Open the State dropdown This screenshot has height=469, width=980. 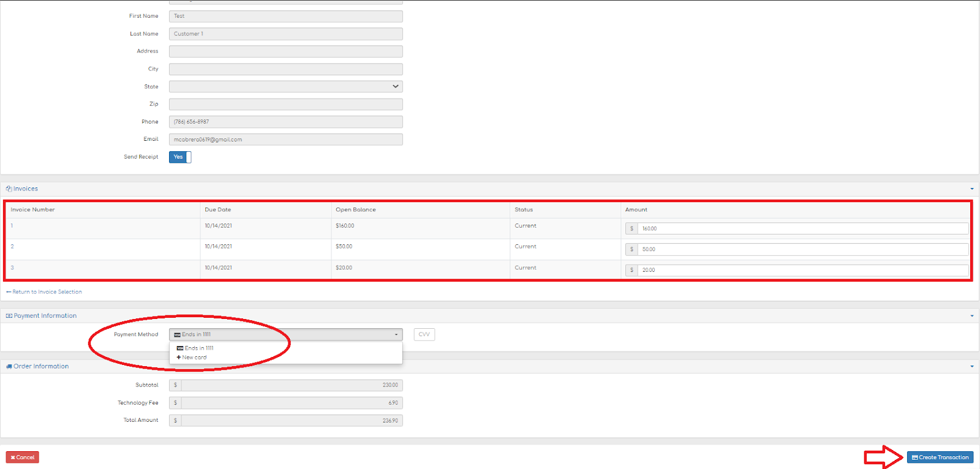(285, 86)
